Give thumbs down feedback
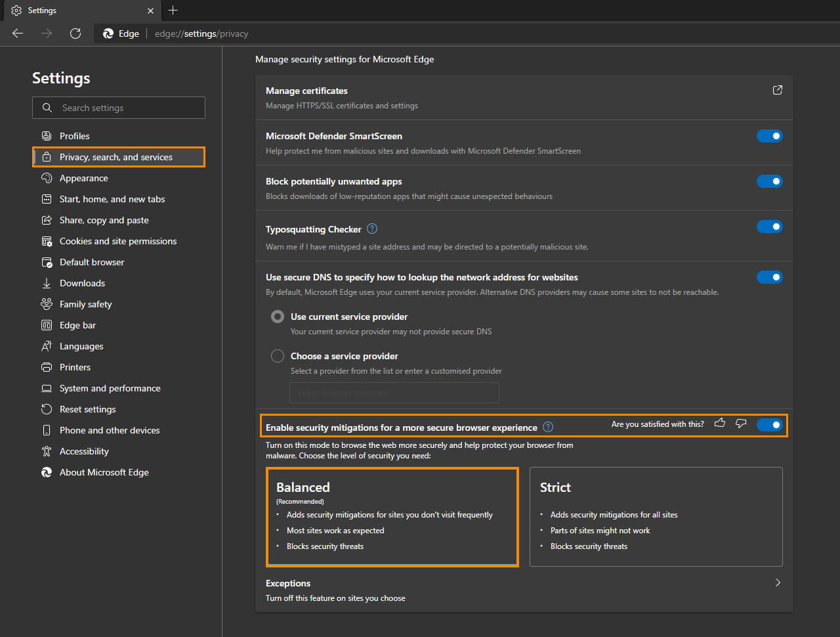 tap(741, 424)
